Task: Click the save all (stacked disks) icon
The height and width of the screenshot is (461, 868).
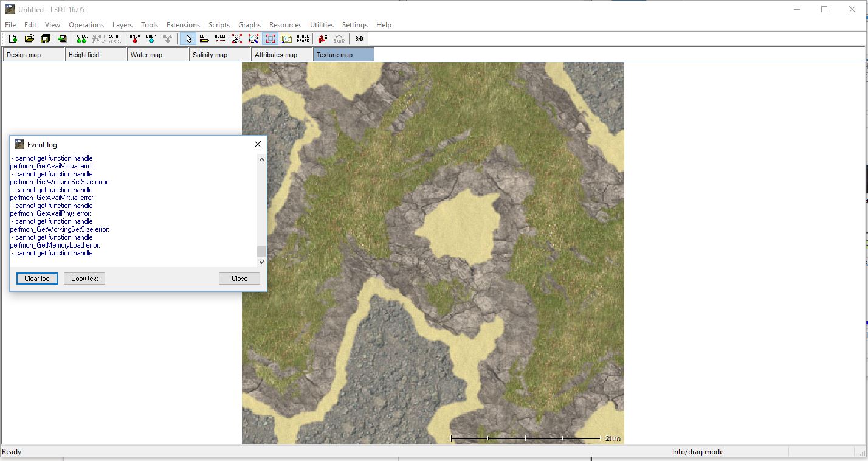Action: pos(46,38)
